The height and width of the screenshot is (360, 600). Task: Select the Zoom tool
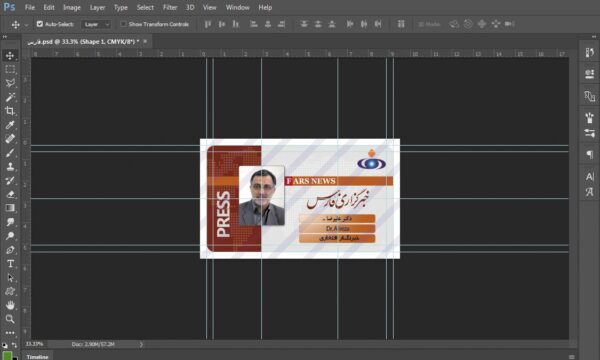coord(10,319)
